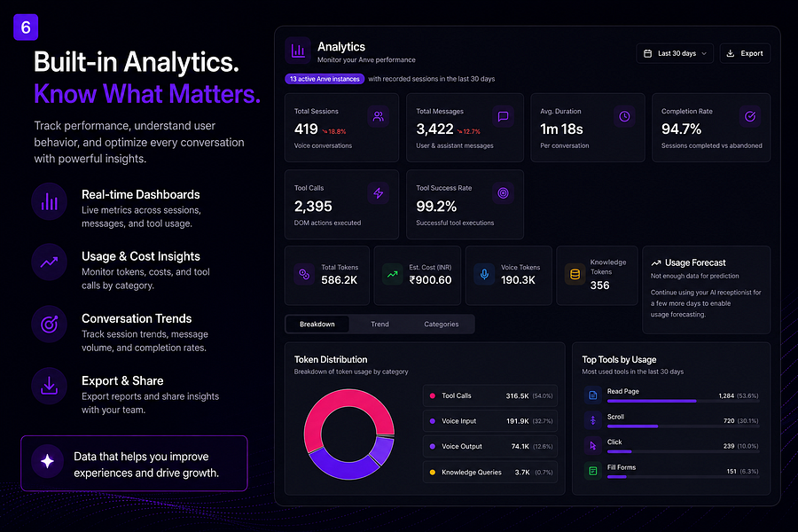Open the Last 30 days dropdown
This screenshot has width=798, height=532.
pyautogui.click(x=675, y=53)
